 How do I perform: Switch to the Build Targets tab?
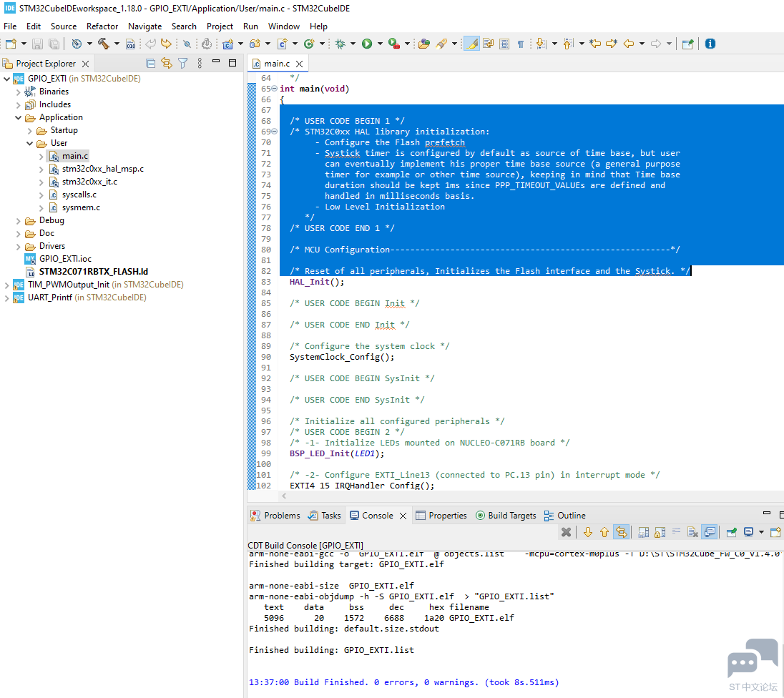[x=506, y=516]
